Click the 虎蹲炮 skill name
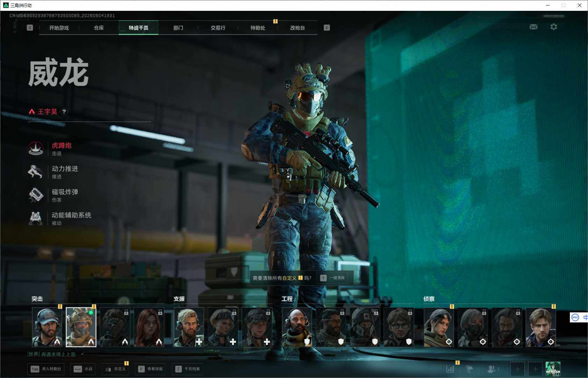 pyautogui.click(x=62, y=146)
